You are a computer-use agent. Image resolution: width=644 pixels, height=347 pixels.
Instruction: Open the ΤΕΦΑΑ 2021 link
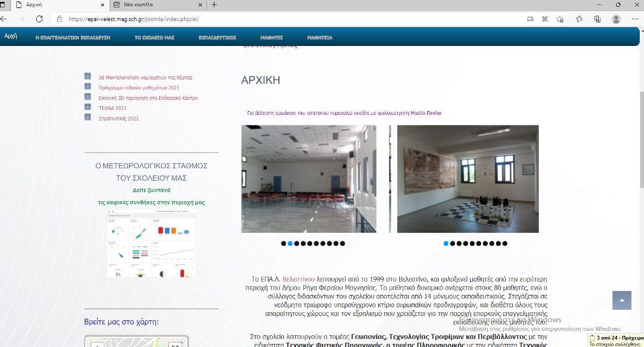pos(112,108)
